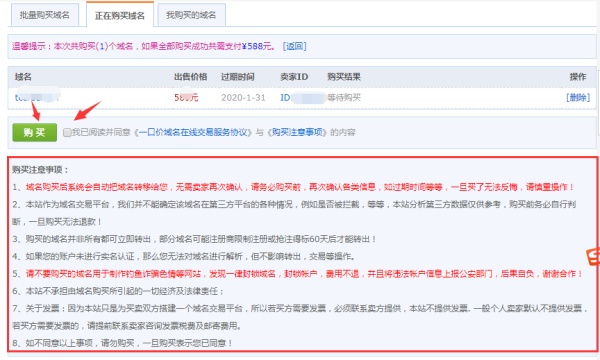
Task: Click the 等待购买 status text
Action: [x=344, y=98]
